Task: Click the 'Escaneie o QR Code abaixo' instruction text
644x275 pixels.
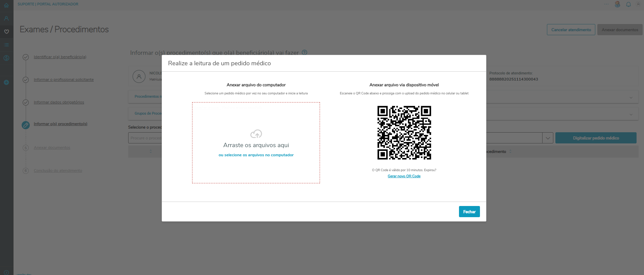Action: click(x=404, y=93)
